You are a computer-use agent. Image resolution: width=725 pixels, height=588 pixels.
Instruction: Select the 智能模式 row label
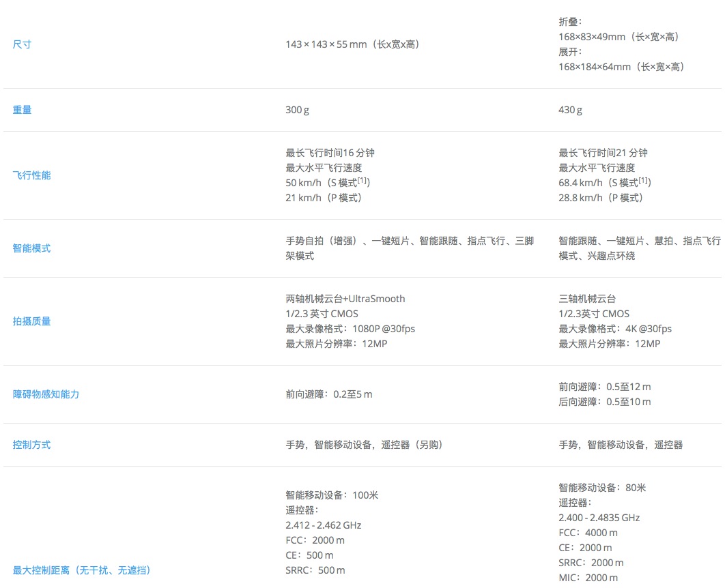coord(31,248)
